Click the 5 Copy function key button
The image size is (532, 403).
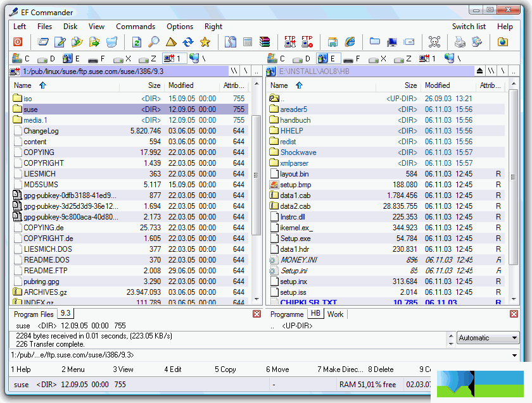[x=225, y=369]
